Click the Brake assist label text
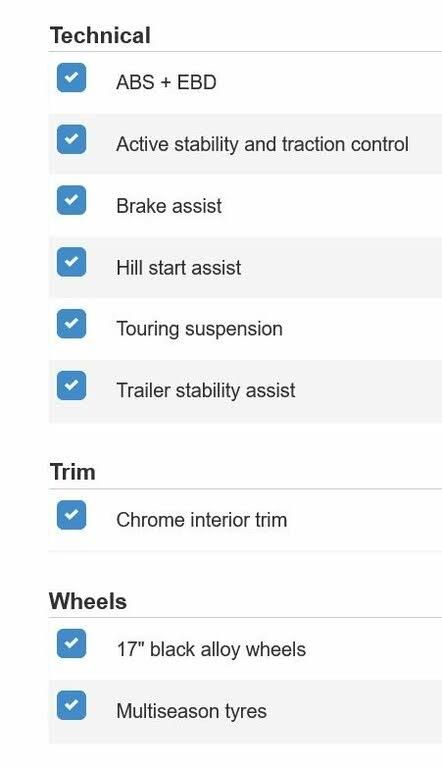442x768 pixels. pos(169,206)
